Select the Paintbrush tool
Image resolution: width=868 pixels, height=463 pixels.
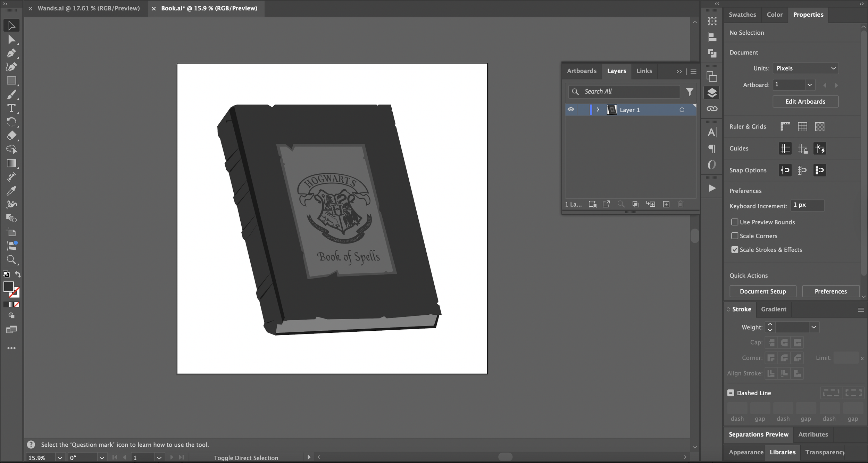point(11,94)
